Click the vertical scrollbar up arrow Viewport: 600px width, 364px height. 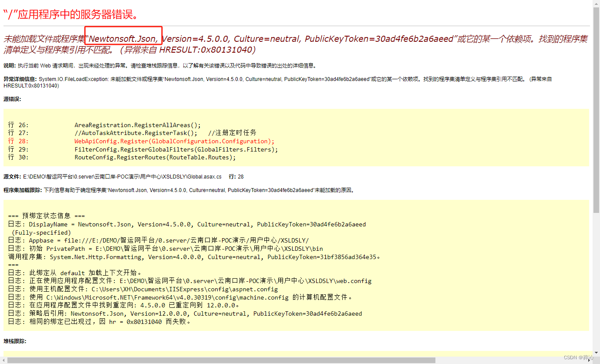(x=596, y=3)
